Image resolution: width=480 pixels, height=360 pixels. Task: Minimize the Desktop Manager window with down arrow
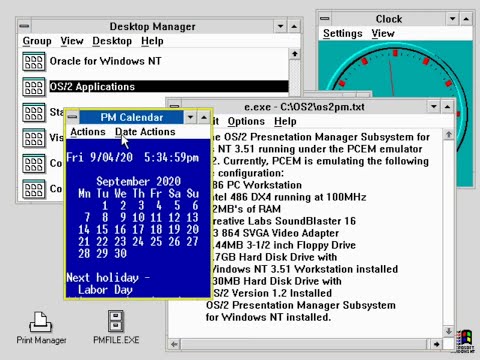pyautogui.click(x=280, y=26)
